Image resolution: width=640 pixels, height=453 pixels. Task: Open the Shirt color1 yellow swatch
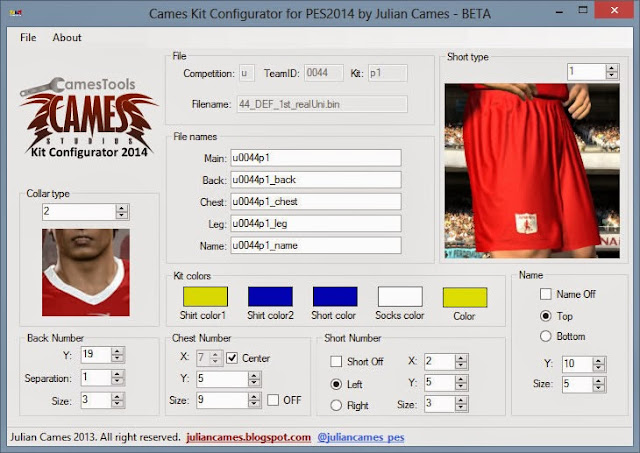[x=205, y=296]
